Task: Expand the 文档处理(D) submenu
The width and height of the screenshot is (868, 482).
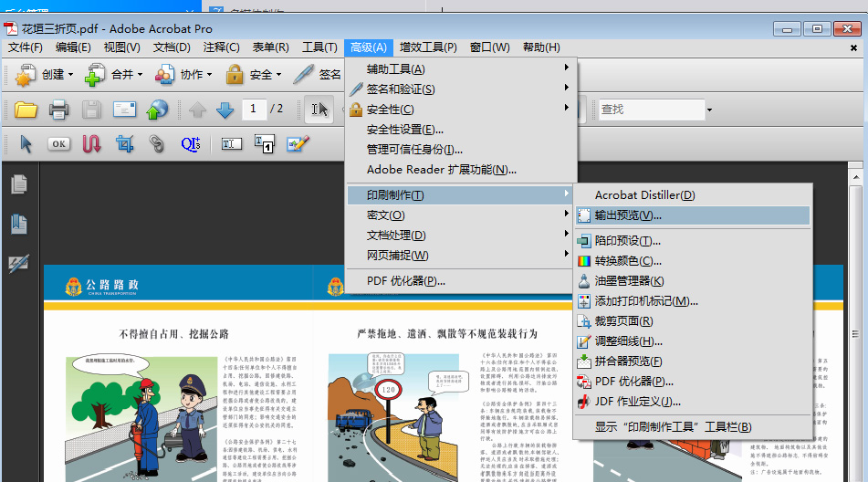Action: tap(462, 236)
